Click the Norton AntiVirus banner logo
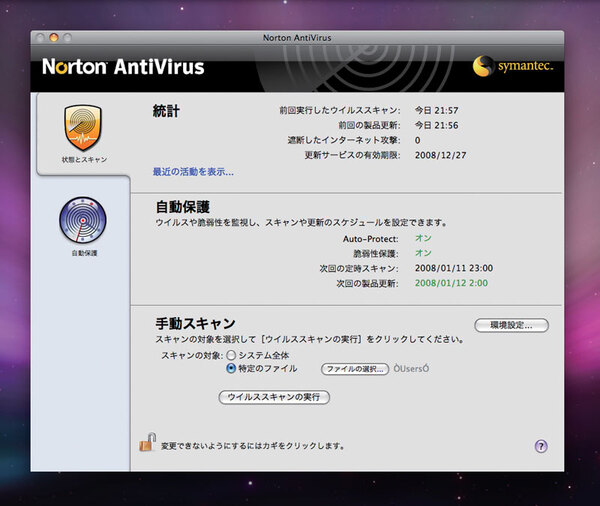600x506 pixels. point(123,67)
